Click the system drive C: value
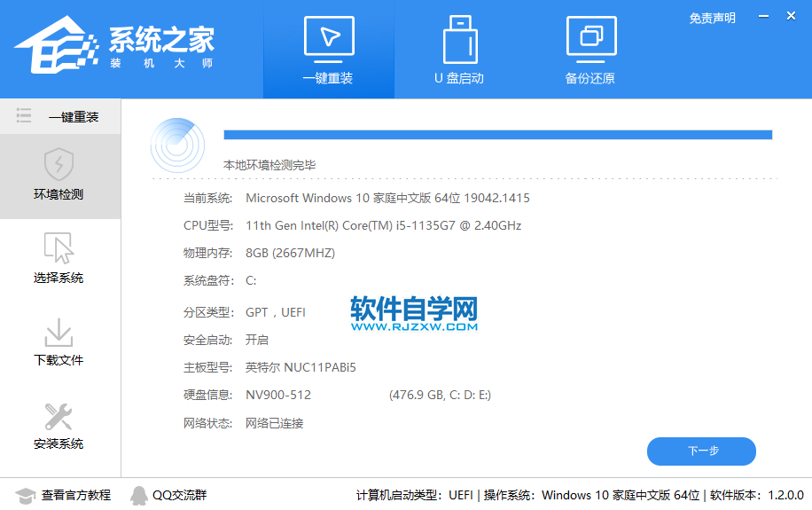Viewport: 812px width, 510px height. [251, 280]
